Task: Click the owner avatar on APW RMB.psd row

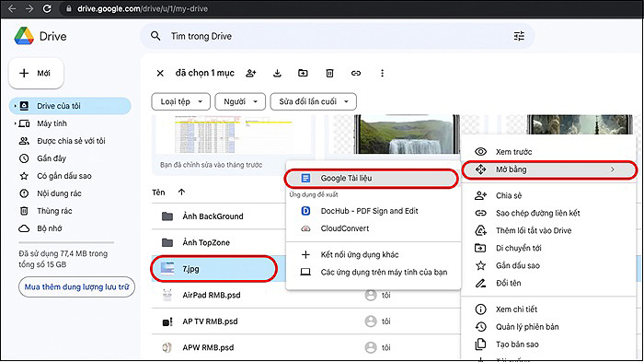Action: pyautogui.click(x=371, y=347)
